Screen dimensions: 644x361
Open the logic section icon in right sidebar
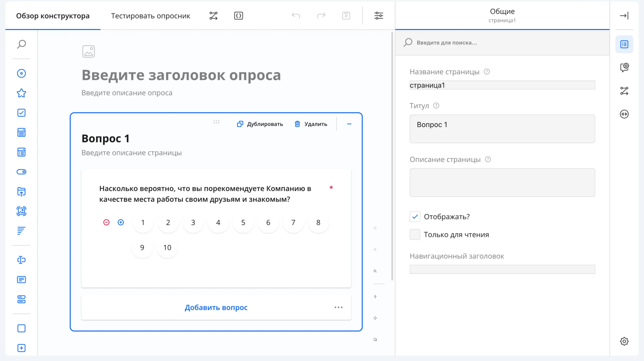point(624,91)
